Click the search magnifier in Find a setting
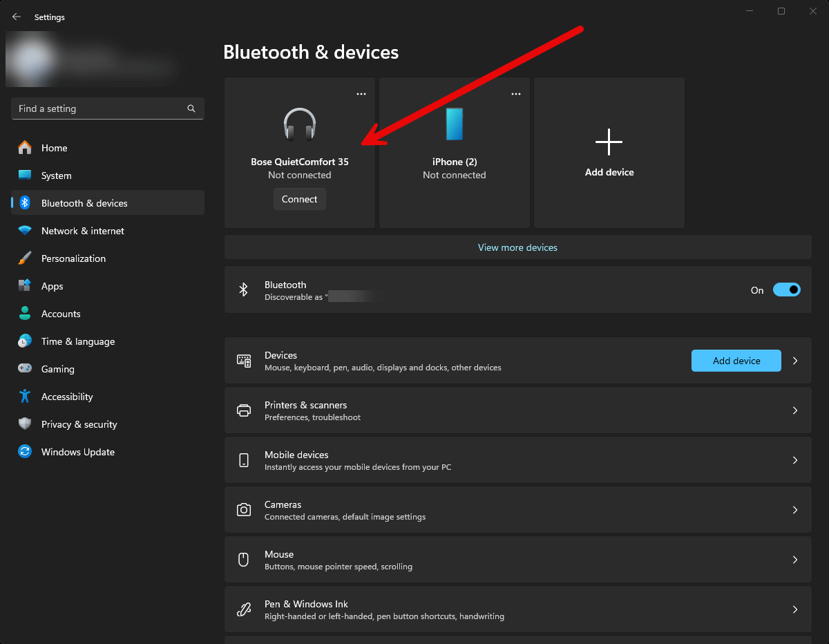Image resolution: width=829 pixels, height=644 pixels. pos(191,108)
